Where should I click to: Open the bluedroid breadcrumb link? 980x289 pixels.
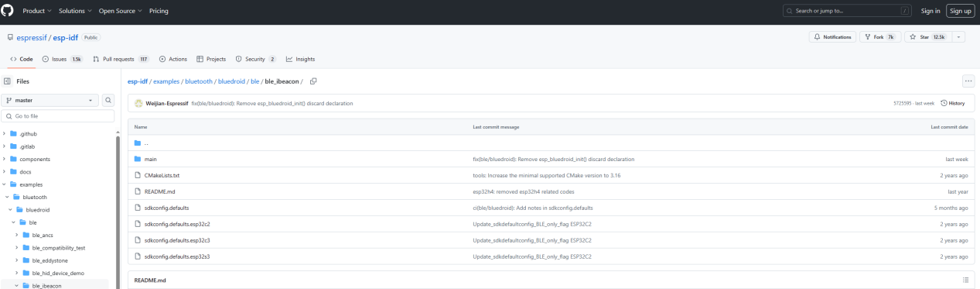[x=230, y=81]
